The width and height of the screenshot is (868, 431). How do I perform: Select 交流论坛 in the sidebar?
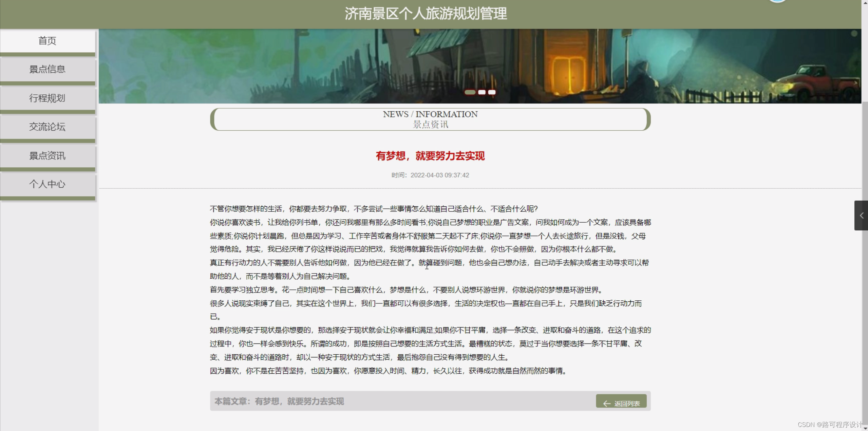tap(47, 127)
